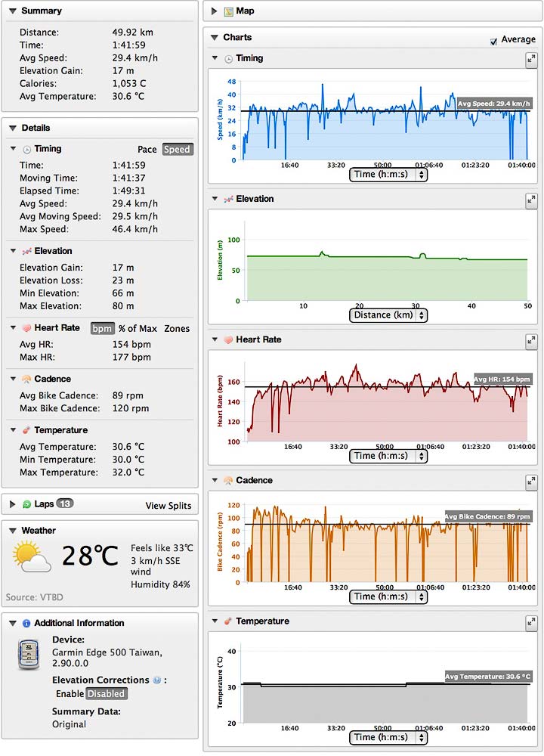Click the Additional Information info icon
The width and height of the screenshot is (544, 756).
[x=26, y=624]
